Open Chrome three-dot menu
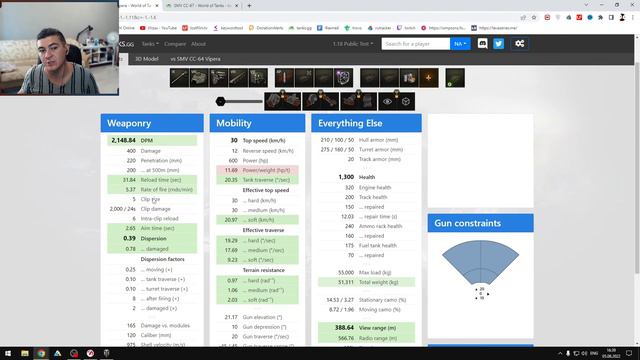This screenshot has height=360, width=640. (x=633, y=17)
